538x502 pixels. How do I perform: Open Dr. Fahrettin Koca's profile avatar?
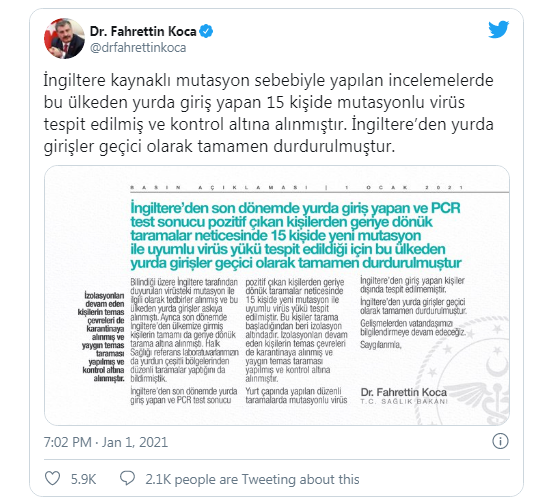coord(65,38)
